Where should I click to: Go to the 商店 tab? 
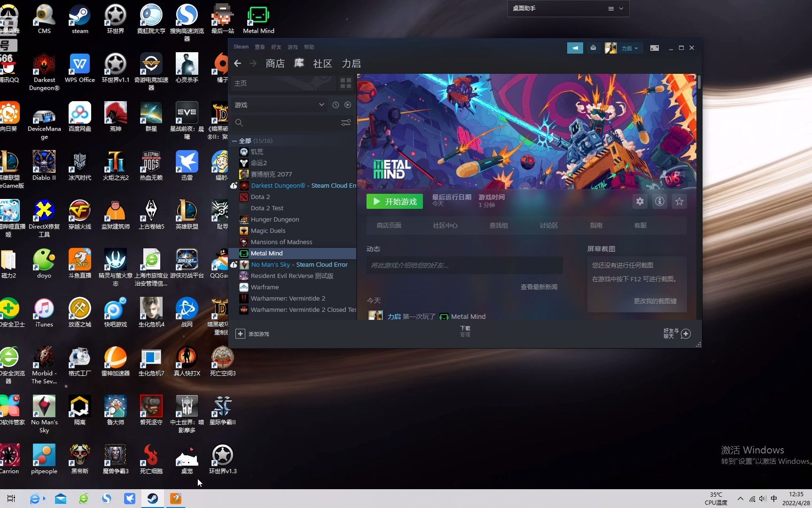275,63
